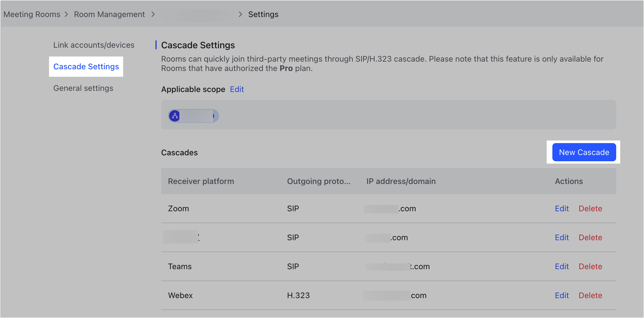Image resolution: width=644 pixels, height=318 pixels.
Task: Delete the Teams cascade entry
Action: click(x=590, y=266)
